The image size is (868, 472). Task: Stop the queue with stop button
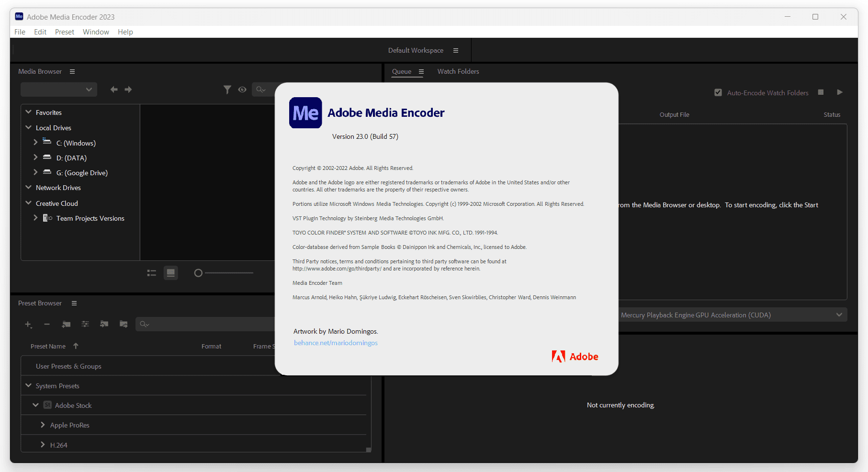point(821,92)
